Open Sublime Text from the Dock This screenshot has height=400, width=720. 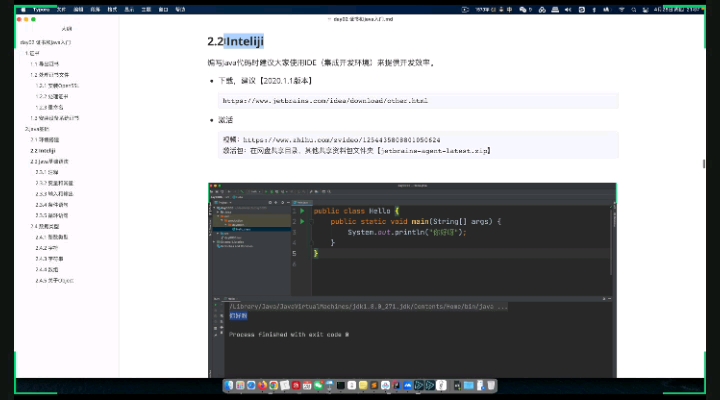374,385
